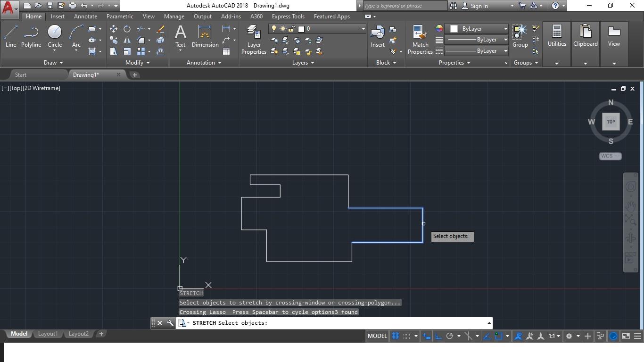Click the Mirror tool icon
Screen dimensions: 644x362
[x=127, y=40]
